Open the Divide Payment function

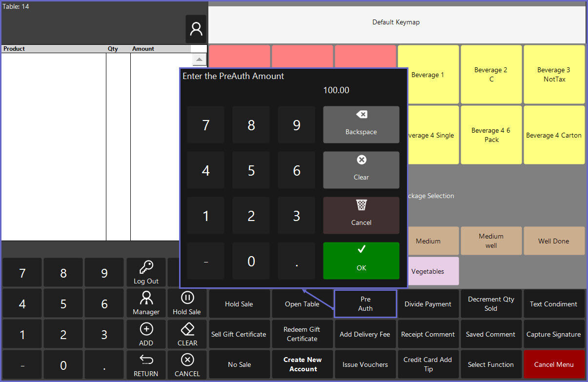pyautogui.click(x=428, y=304)
